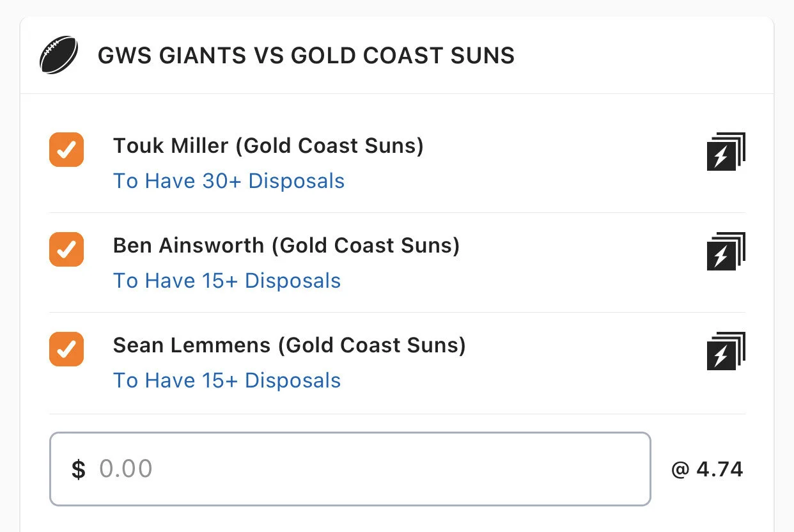
Task: Click GOLD COAST SUNS in the match header
Action: coord(403,56)
